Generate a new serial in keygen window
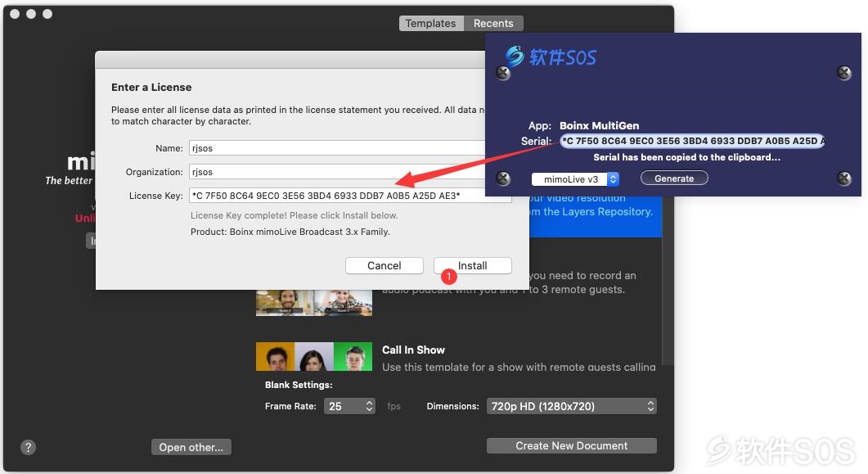This screenshot has width=868, height=474. click(x=673, y=178)
